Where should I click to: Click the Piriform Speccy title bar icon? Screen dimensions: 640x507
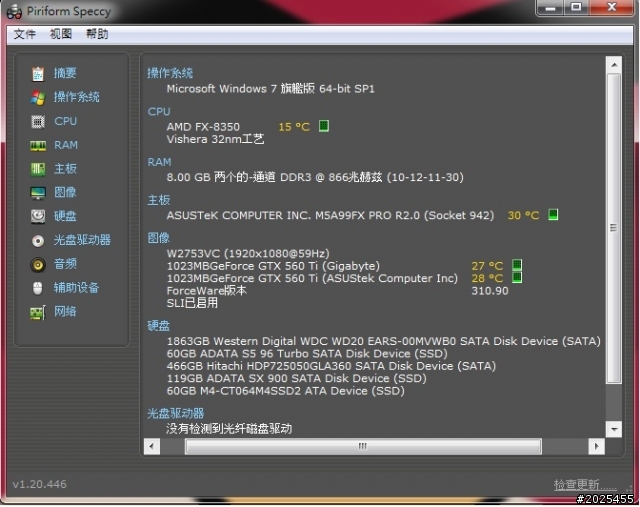tap(14, 11)
